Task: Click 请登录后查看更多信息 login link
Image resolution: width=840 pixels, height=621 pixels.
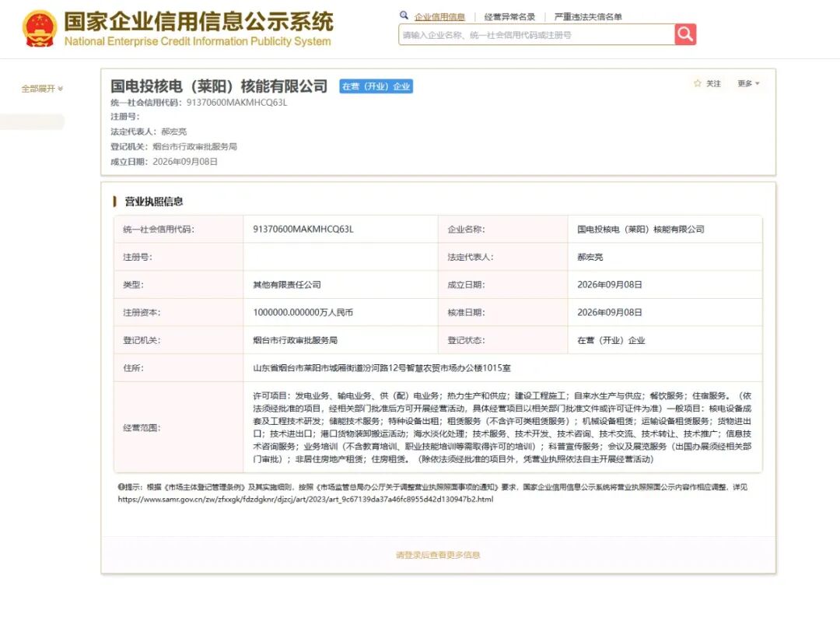Action: click(438, 555)
